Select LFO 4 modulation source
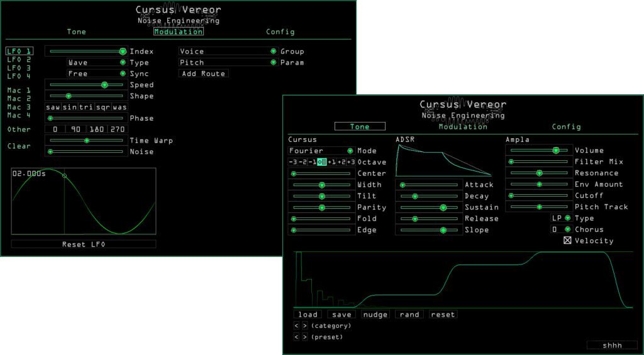Image resolution: width=644 pixels, height=355 pixels. point(19,76)
